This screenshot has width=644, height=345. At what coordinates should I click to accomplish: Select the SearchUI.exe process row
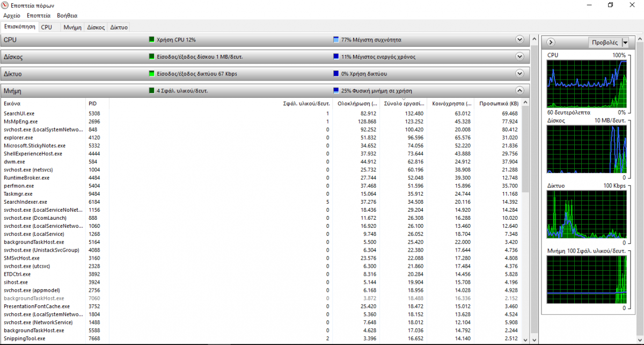(x=261, y=113)
